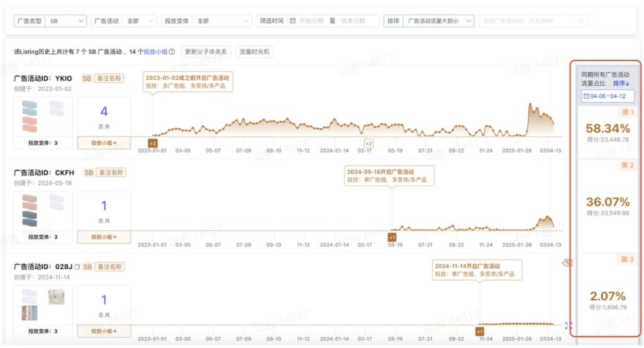
Task: Click the 更新父子体关系 button
Action: pyautogui.click(x=206, y=52)
